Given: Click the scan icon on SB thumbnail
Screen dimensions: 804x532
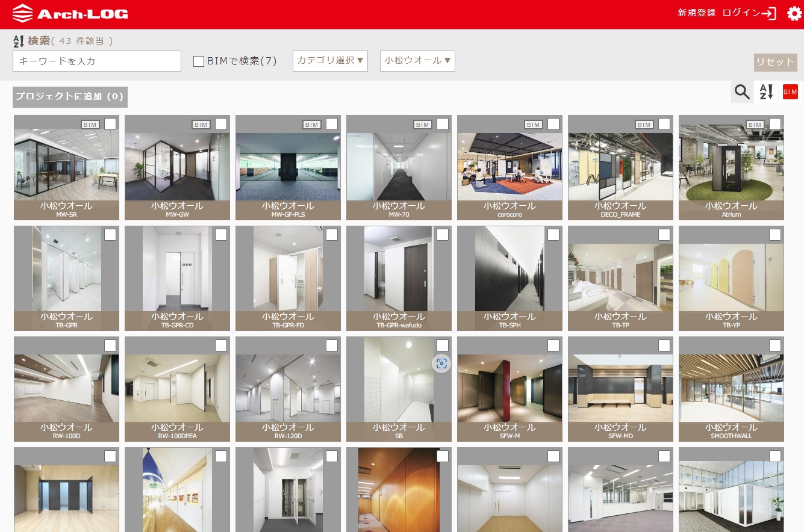Looking at the screenshot, I should 441,363.
